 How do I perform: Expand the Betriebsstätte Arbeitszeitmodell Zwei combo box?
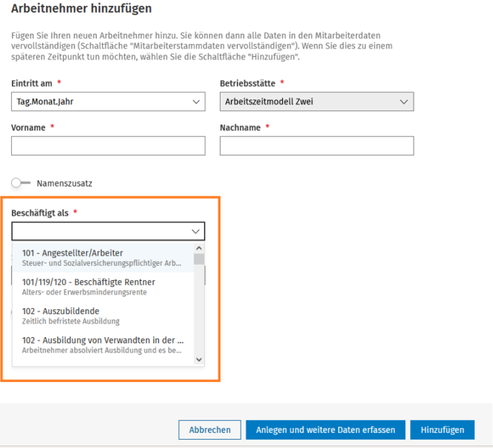[x=317, y=101]
